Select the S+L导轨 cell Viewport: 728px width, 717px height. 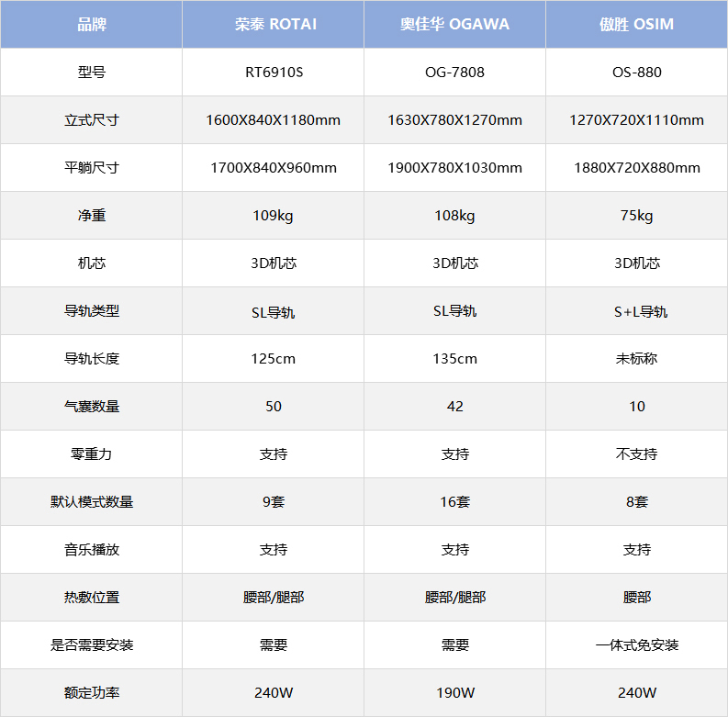coord(636,311)
